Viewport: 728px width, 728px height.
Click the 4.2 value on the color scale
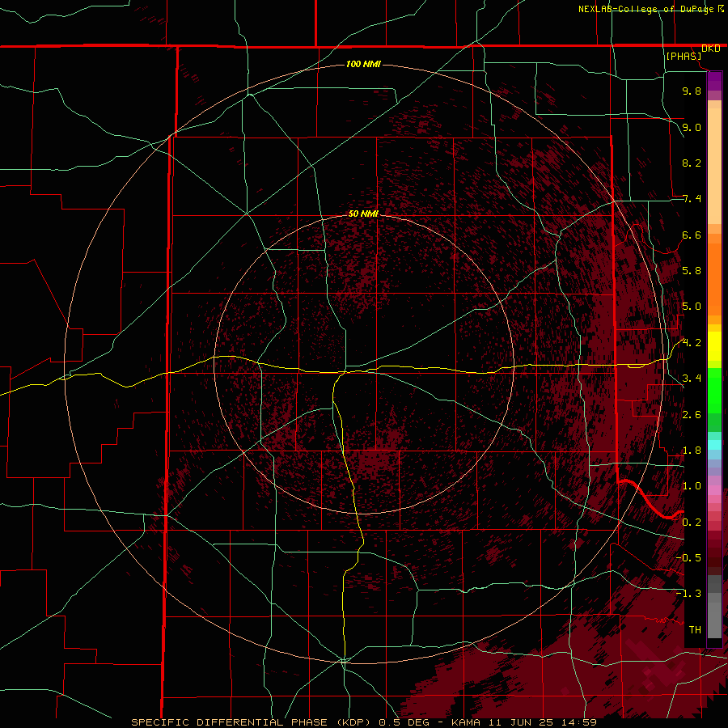(692, 343)
